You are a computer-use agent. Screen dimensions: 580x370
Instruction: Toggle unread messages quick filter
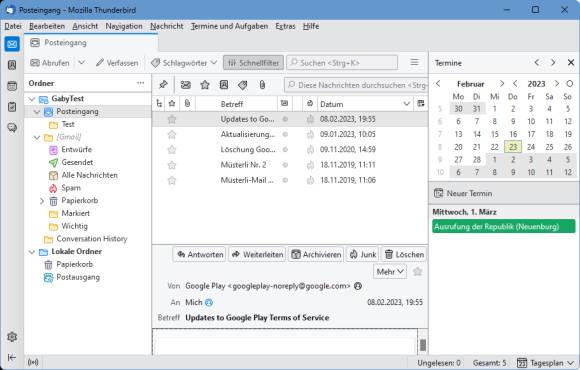click(x=186, y=85)
